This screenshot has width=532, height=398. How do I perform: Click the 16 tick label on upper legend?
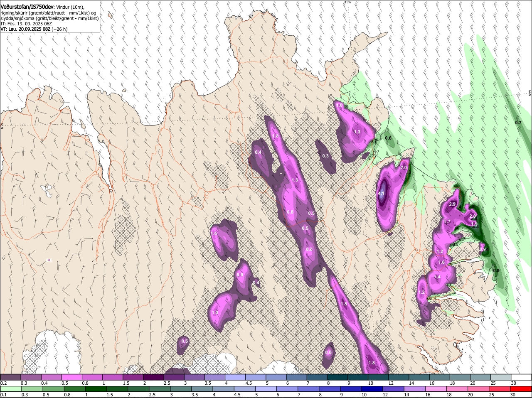tap(431, 383)
